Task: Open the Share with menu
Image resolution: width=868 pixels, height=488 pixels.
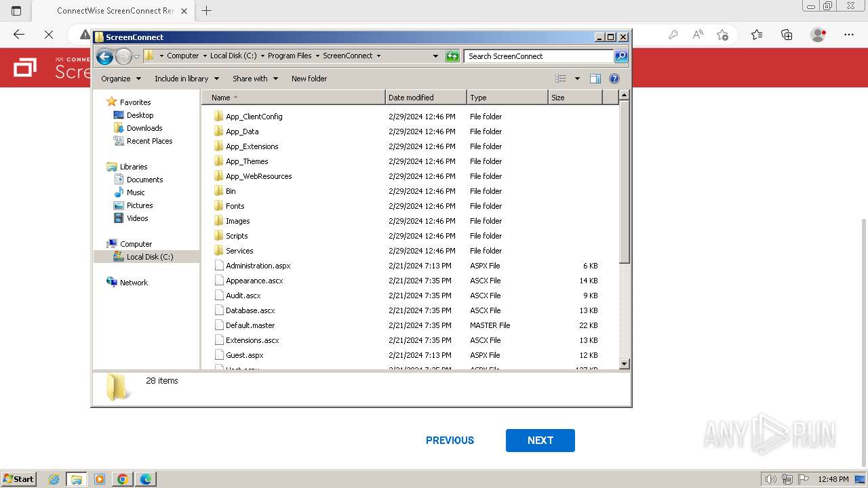Action: 255,79
